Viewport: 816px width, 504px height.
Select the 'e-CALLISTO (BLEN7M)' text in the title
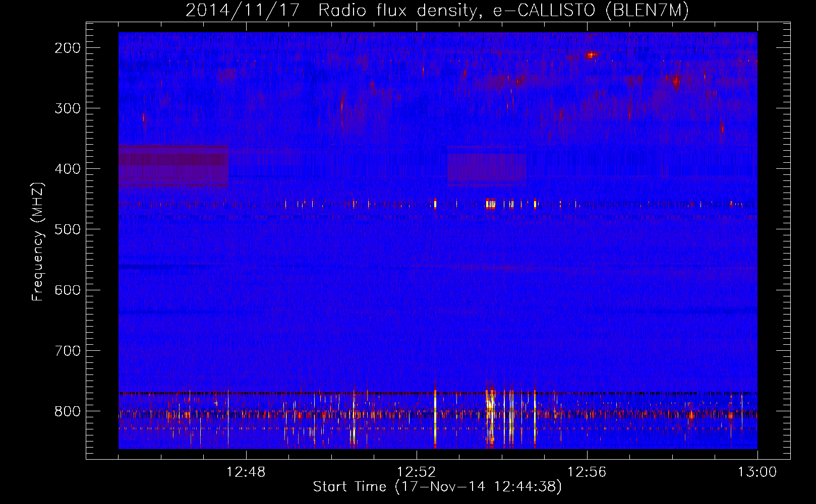click(x=590, y=11)
